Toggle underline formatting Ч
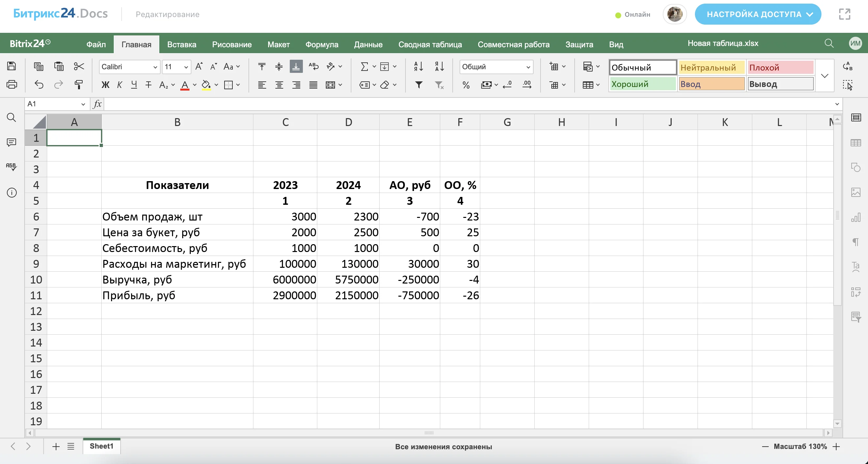Image resolution: width=868 pixels, height=464 pixels. pos(134,85)
